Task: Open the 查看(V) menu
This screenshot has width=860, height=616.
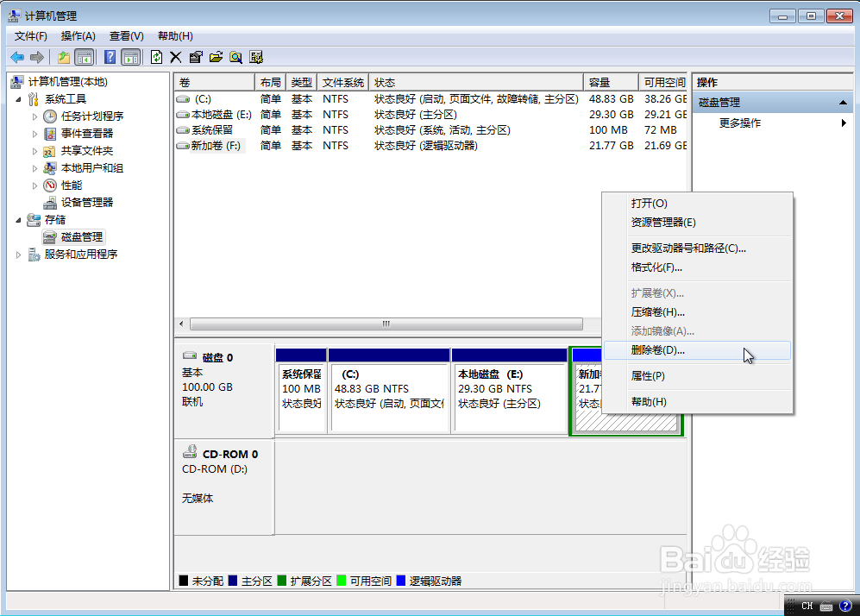Action: [x=127, y=36]
